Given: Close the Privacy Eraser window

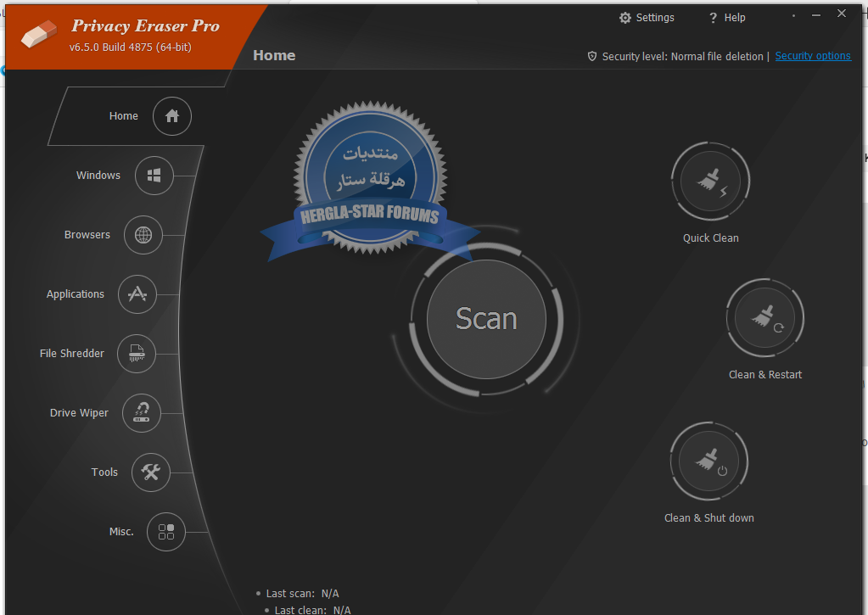Looking at the screenshot, I should pyautogui.click(x=842, y=14).
